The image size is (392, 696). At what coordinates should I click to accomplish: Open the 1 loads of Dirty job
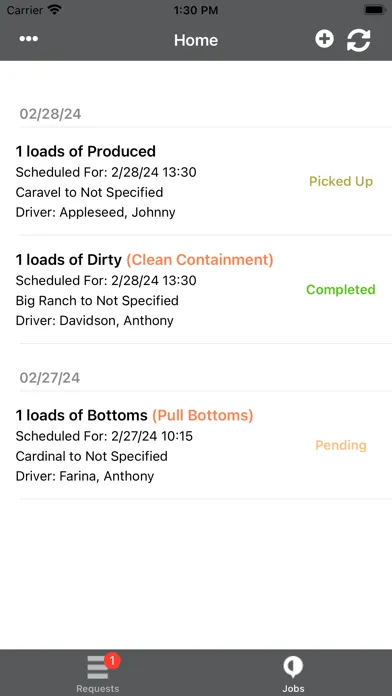(x=196, y=289)
